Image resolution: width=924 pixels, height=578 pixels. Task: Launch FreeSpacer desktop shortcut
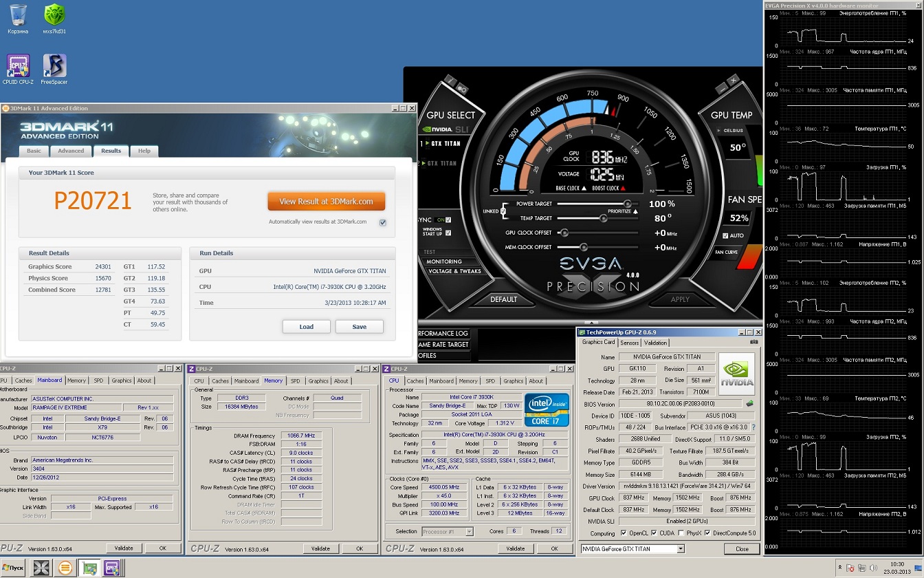tap(54, 69)
